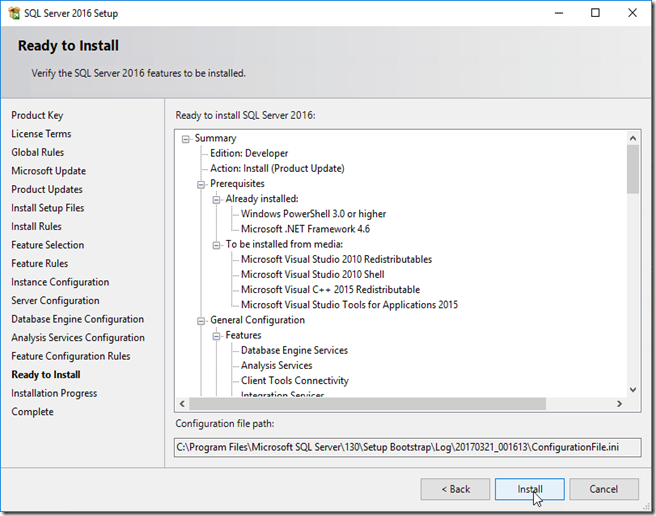Select Visual Studio Tools for Applications 2015

[x=349, y=305]
